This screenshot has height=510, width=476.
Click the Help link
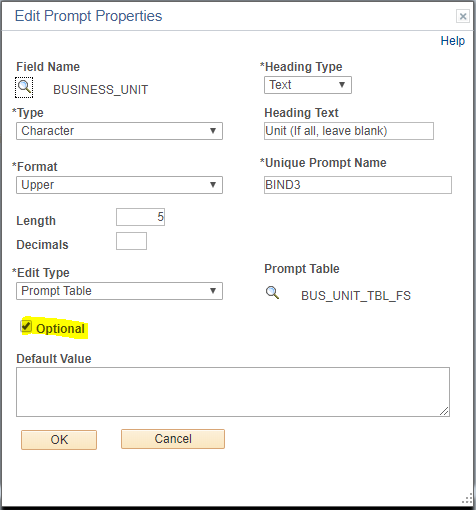[452, 41]
